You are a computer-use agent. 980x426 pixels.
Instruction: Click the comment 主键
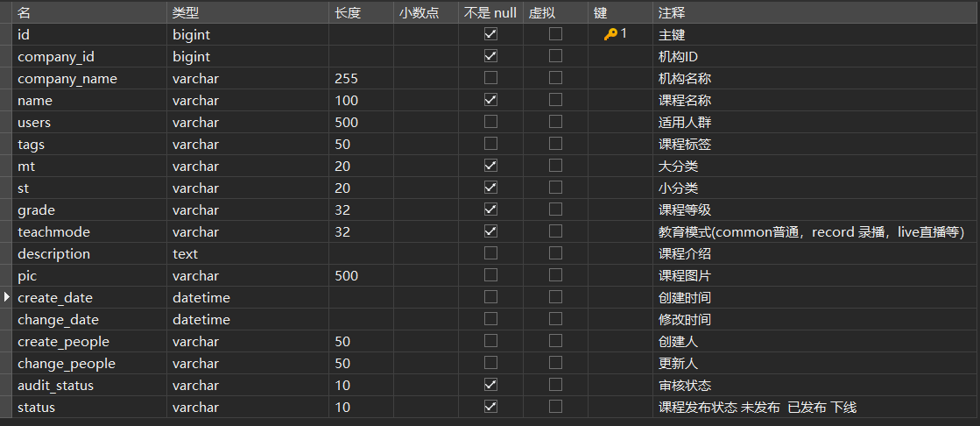coord(672,35)
